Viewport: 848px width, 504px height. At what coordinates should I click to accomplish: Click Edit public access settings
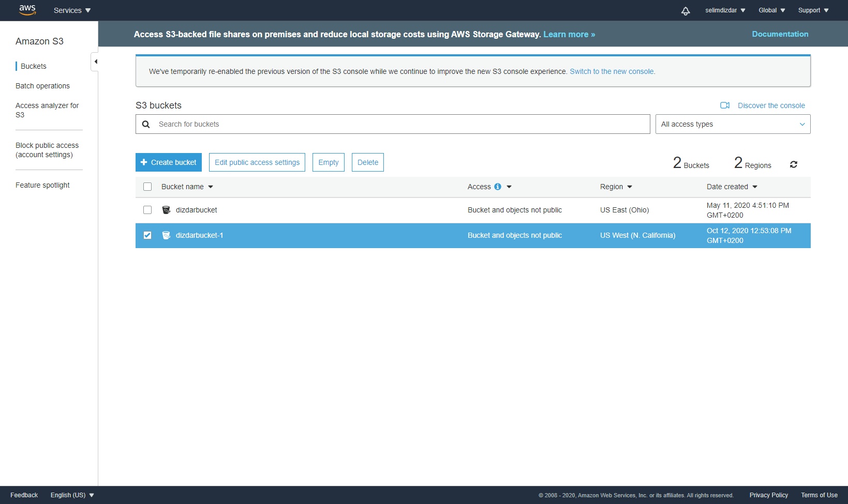(257, 162)
